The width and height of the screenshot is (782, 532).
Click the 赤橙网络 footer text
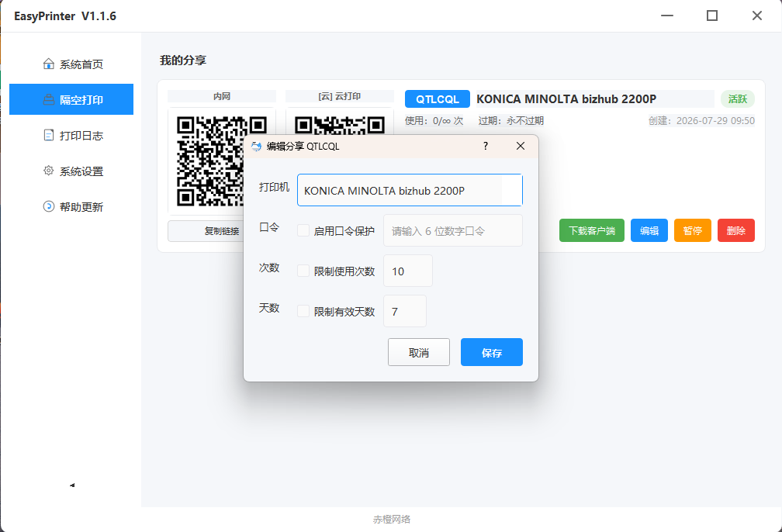pyautogui.click(x=392, y=519)
